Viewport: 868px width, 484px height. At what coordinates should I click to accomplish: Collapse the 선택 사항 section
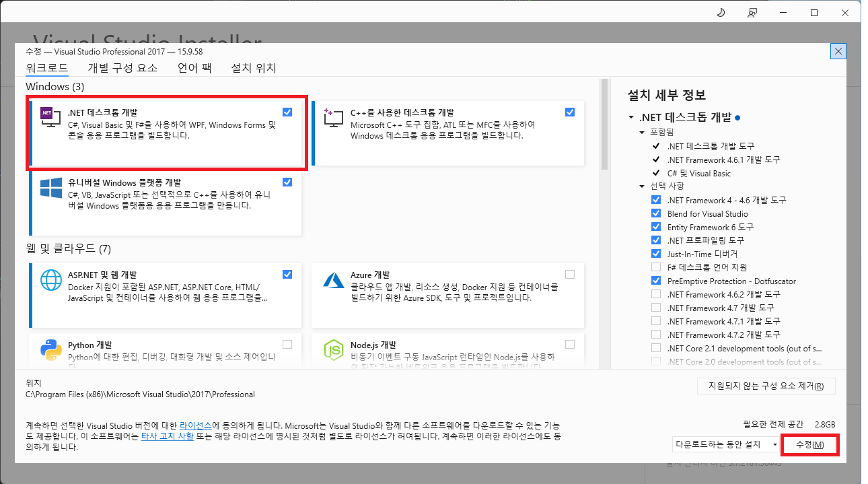[642, 186]
